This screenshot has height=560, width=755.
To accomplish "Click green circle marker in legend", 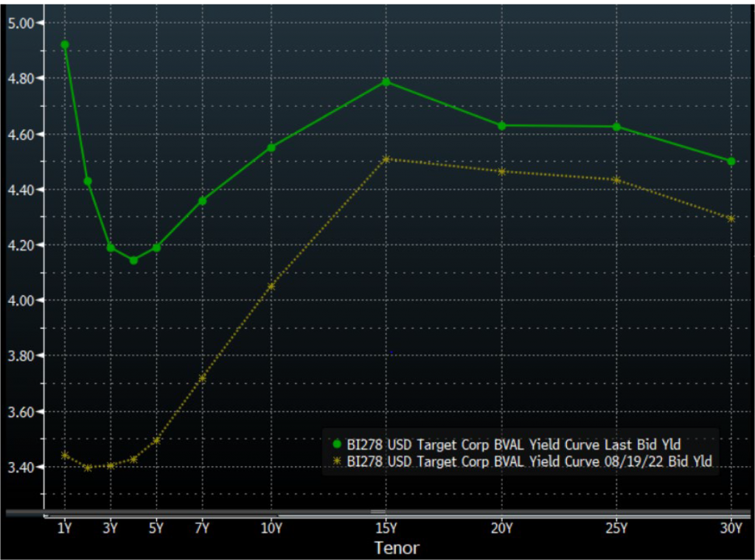I will click(x=338, y=444).
